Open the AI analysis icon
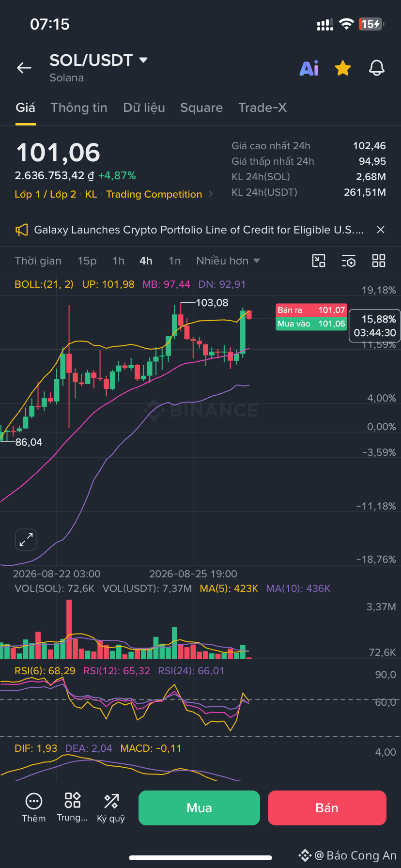The height and width of the screenshot is (868, 401). (x=309, y=68)
